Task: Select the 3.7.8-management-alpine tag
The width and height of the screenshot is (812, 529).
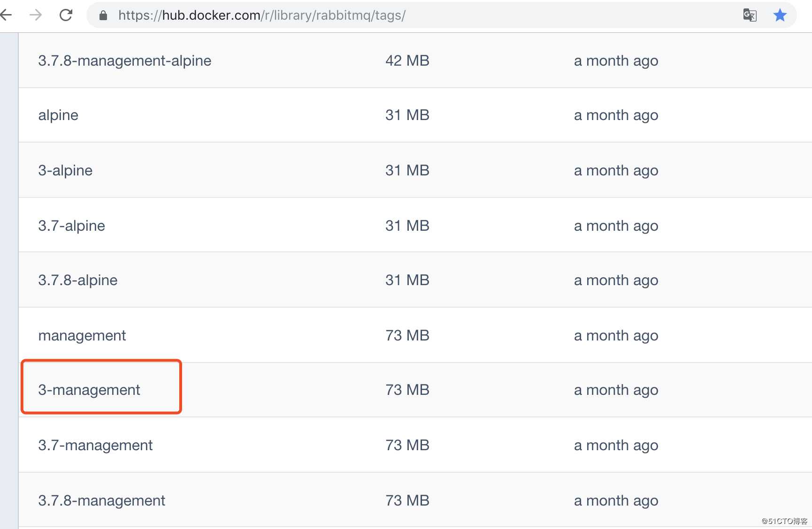Action: pyautogui.click(x=125, y=60)
